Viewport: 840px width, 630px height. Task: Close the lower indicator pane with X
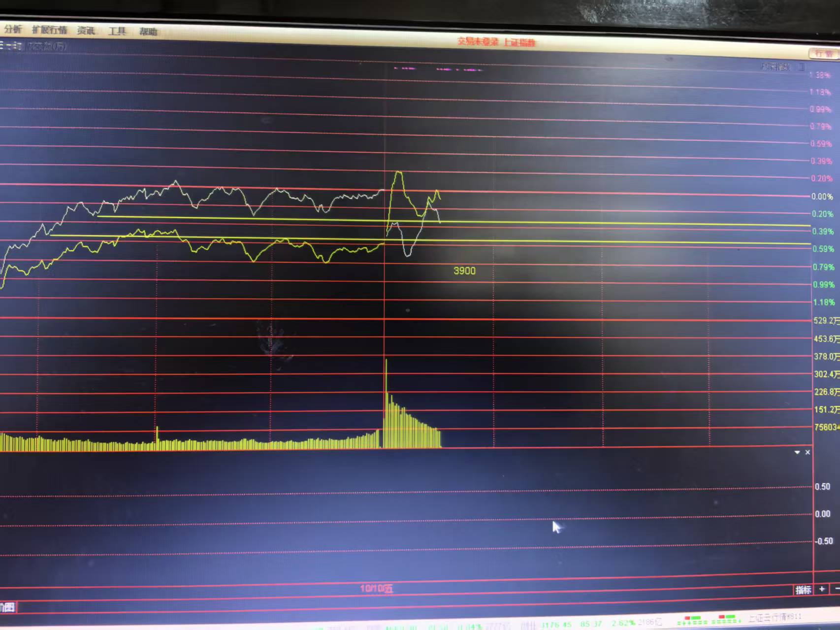[x=808, y=452]
